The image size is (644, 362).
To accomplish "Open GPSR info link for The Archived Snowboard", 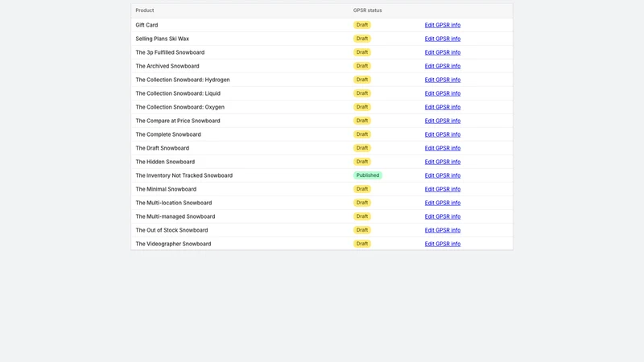I will [442, 66].
